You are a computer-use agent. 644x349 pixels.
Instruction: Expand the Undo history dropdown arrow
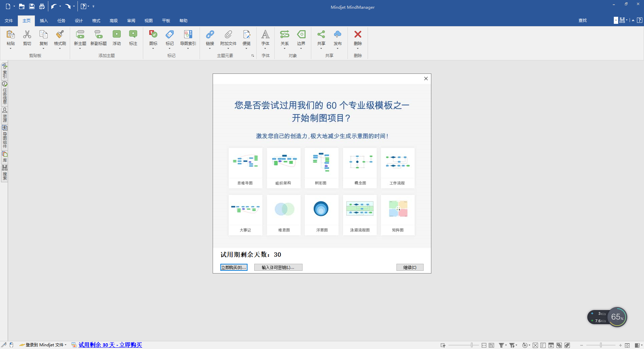coord(60,6)
